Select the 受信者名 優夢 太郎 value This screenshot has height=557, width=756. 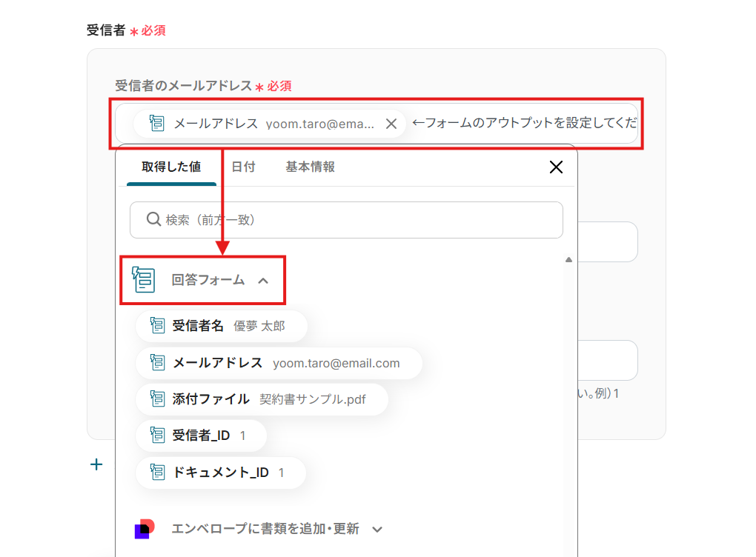click(222, 326)
